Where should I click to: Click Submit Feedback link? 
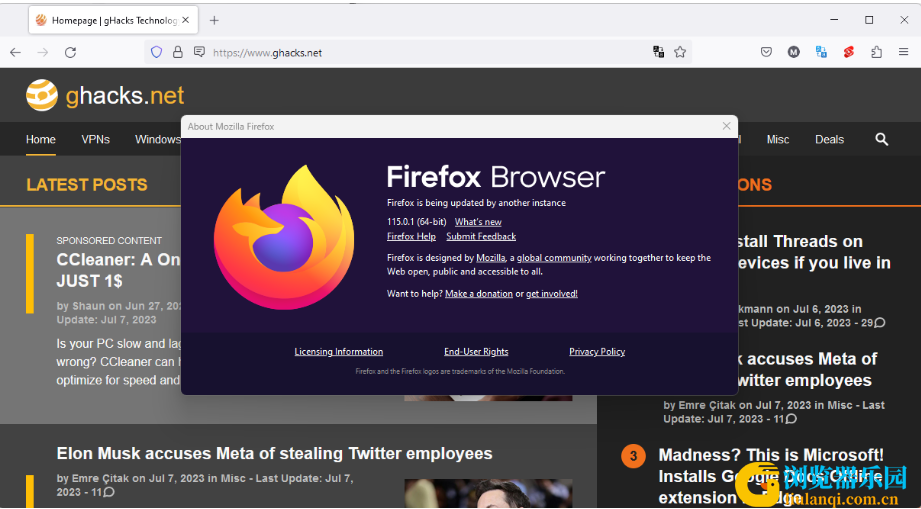(x=481, y=237)
